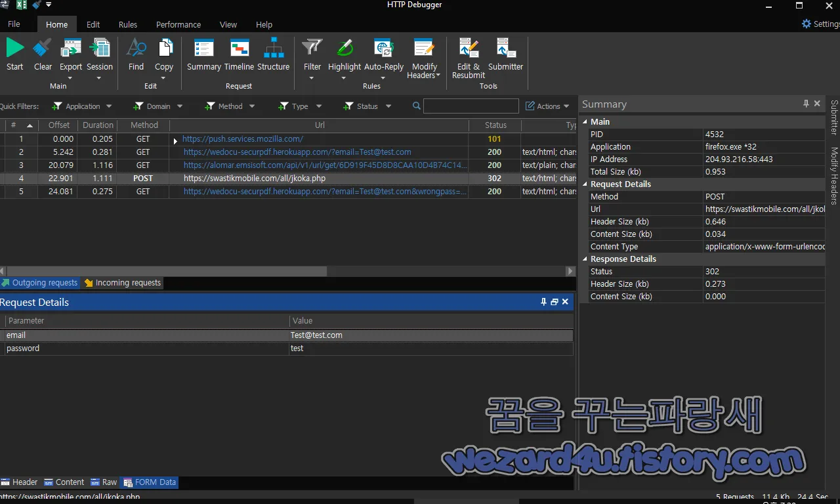Switch to the Edit ribbon tab

click(93, 24)
